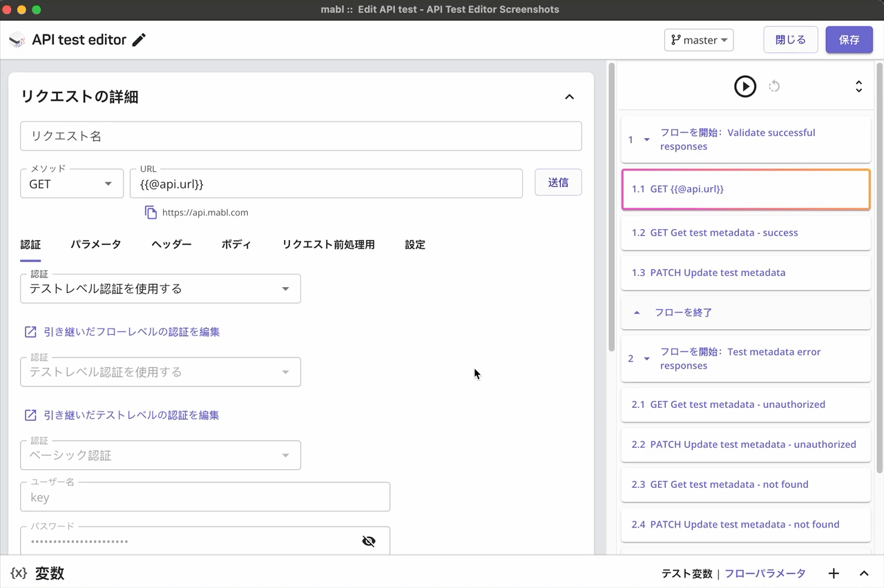Select step 2.3 Get test metadata - not found

(746, 484)
